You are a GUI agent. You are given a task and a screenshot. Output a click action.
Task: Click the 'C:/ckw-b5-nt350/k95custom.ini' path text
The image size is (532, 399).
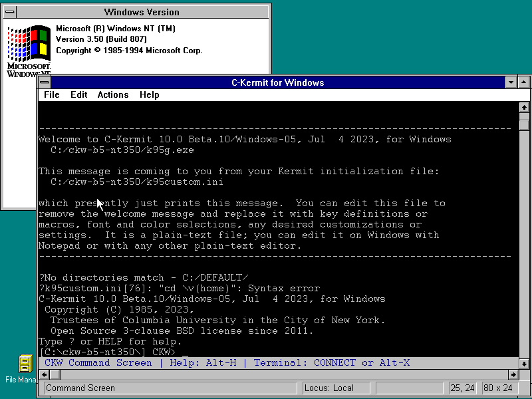[137, 182]
